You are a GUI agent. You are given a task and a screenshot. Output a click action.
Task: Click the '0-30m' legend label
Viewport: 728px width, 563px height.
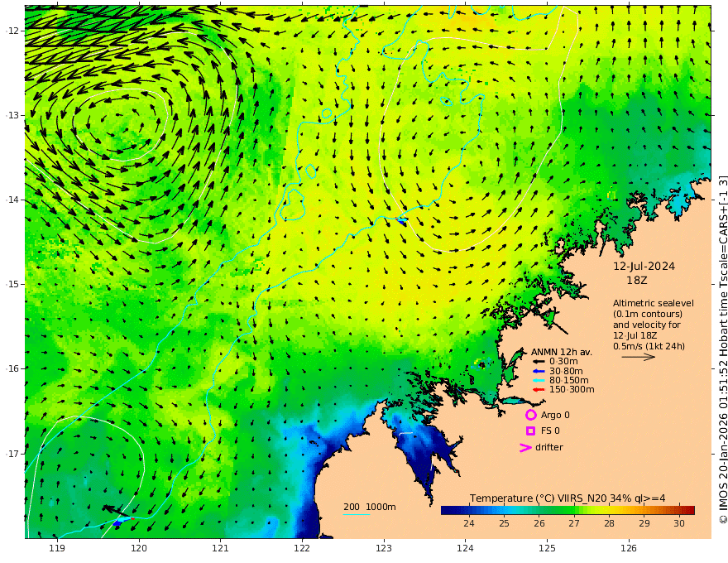pos(563,362)
